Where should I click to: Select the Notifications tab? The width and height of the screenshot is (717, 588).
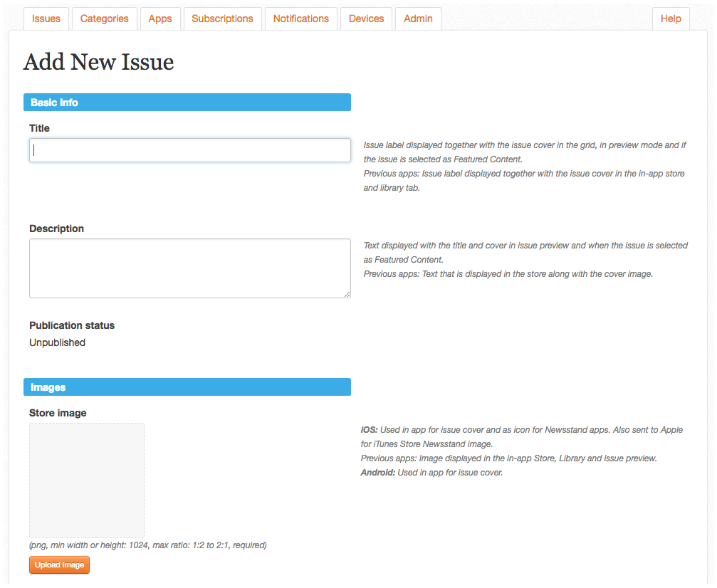tap(301, 19)
